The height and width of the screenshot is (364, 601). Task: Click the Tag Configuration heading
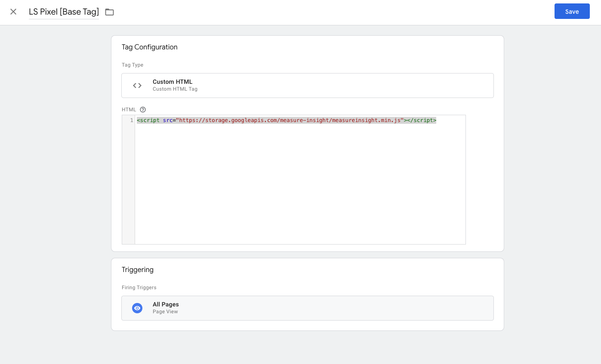coord(150,47)
